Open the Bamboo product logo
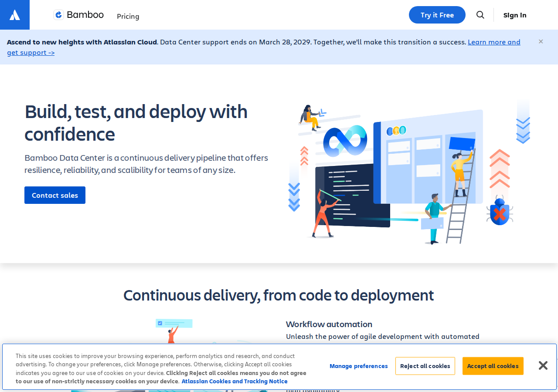This screenshot has width=558, height=392. pyautogui.click(x=78, y=15)
